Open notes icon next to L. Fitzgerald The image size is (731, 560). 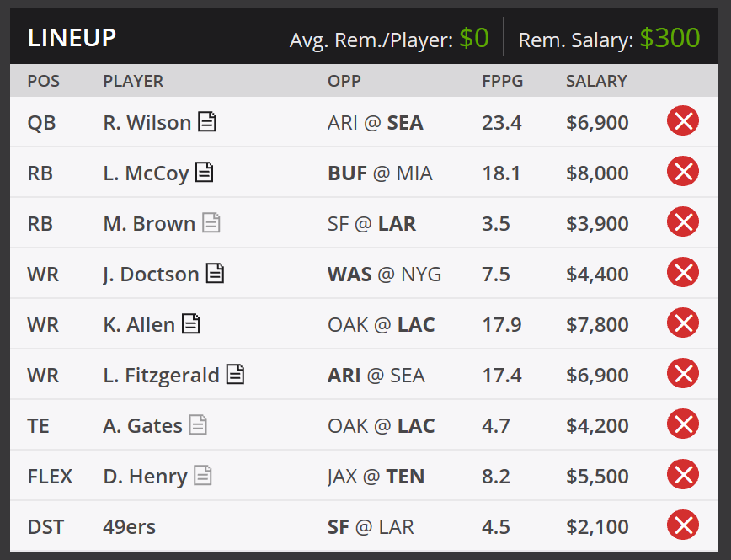236,375
